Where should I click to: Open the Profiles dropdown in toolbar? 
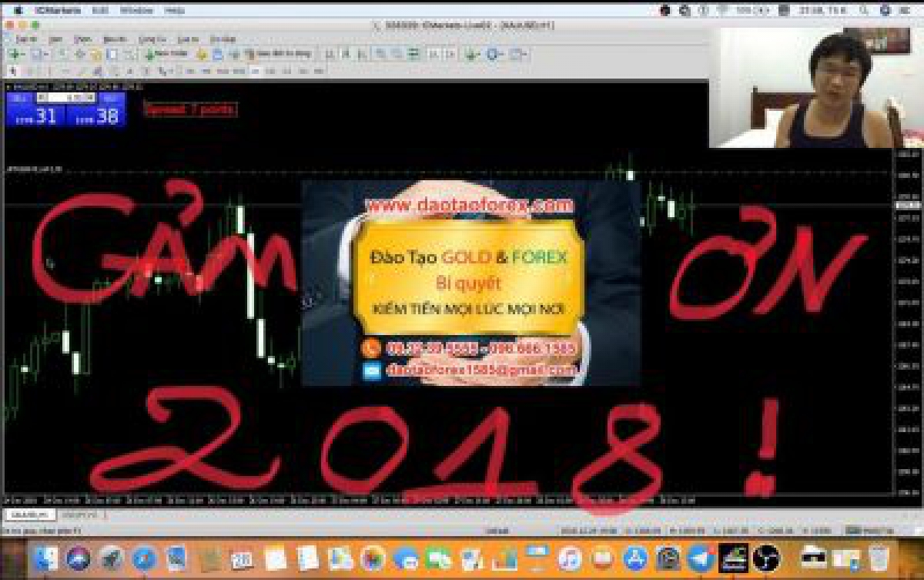coord(40,54)
